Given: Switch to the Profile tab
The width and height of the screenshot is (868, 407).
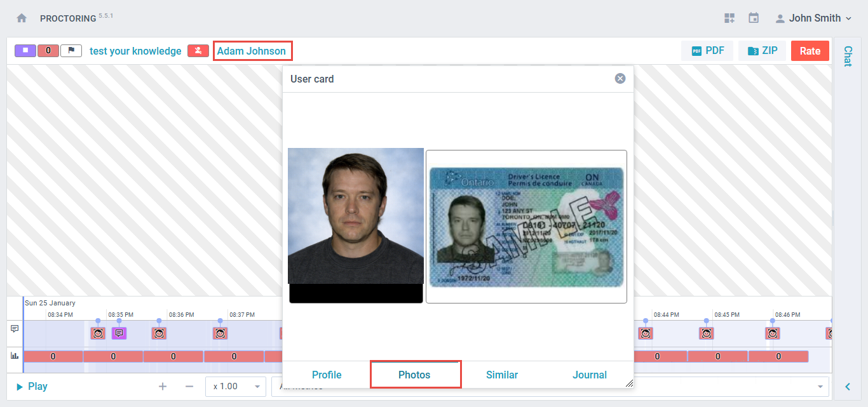Looking at the screenshot, I should pyautogui.click(x=327, y=375).
